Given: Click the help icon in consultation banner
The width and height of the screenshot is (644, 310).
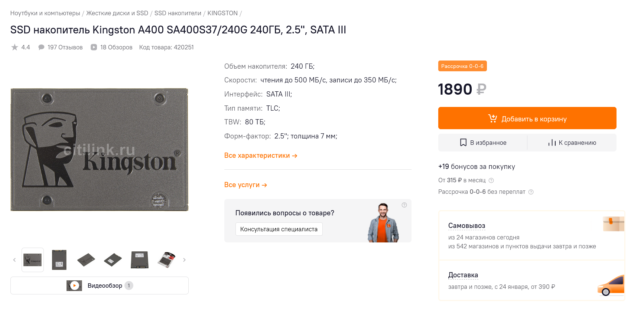Looking at the screenshot, I should (x=404, y=205).
